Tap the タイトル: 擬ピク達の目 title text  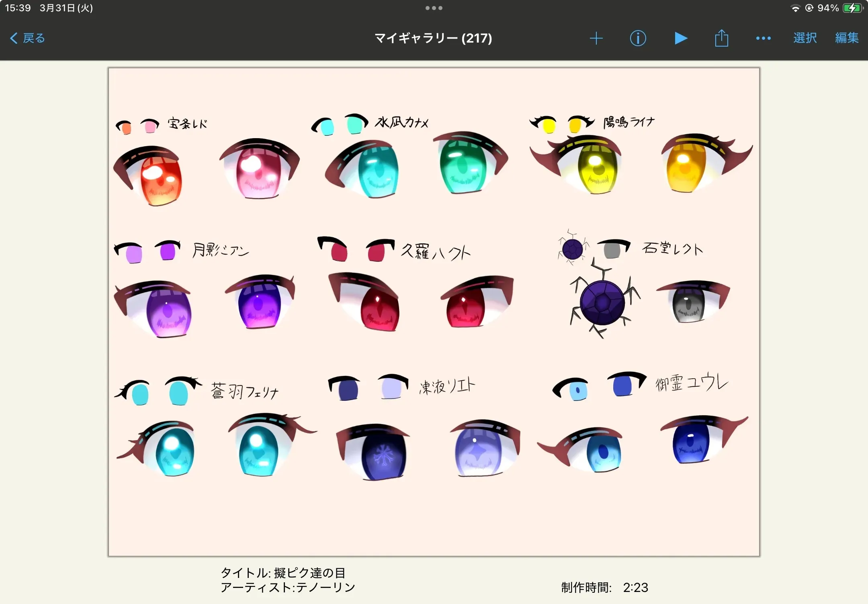tap(283, 572)
